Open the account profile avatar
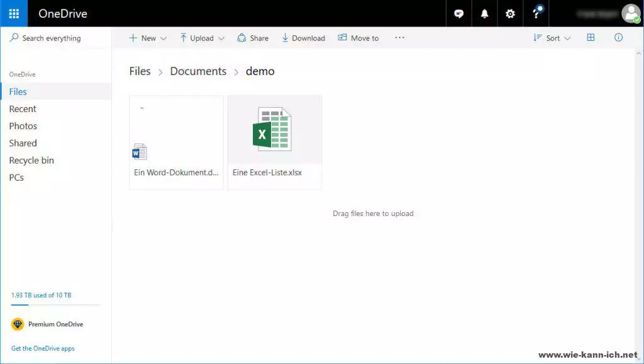Screen dimensions: 644x364 click(630, 13)
